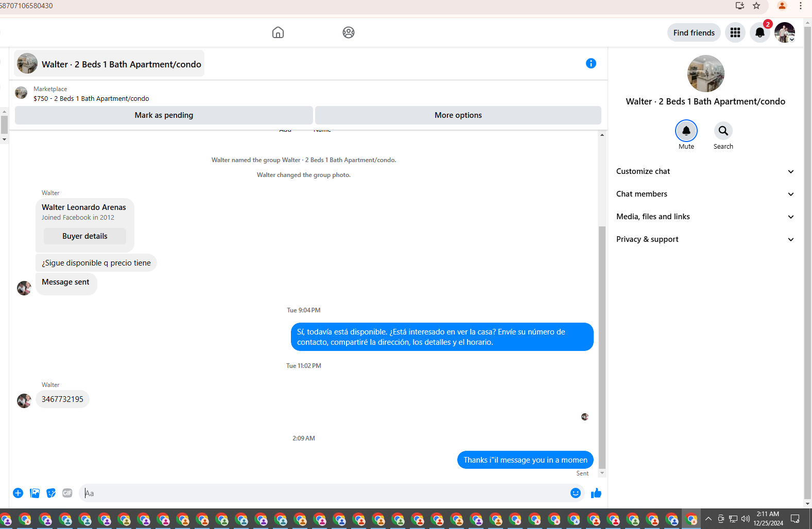This screenshot has width=812, height=529.
Task: Click Mark as pending button
Action: (x=164, y=115)
